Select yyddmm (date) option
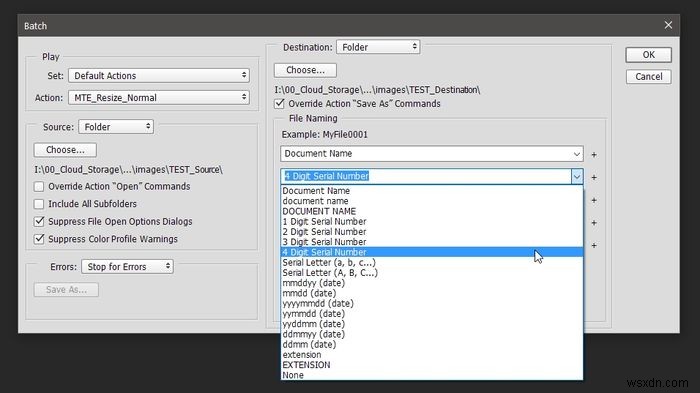The width and height of the screenshot is (700, 393). (432, 324)
